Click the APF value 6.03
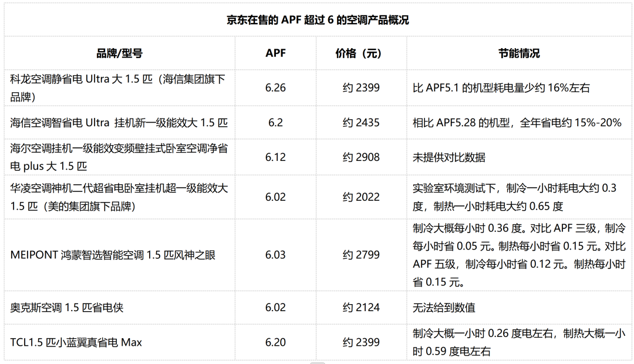The image size is (634, 364). (x=275, y=255)
